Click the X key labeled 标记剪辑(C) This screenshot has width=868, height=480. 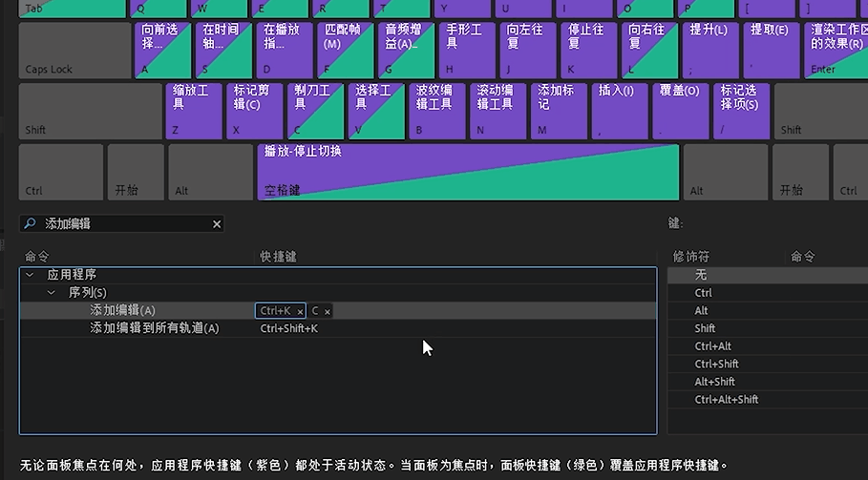click(255, 111)
